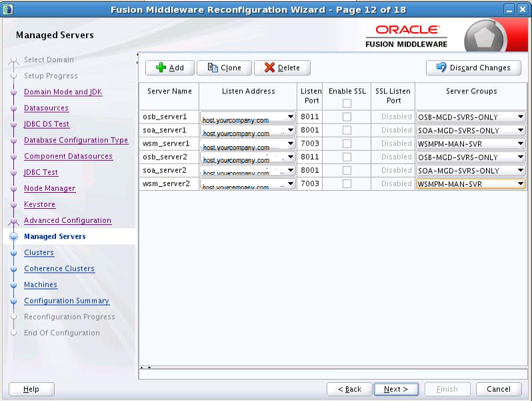Open Listen Address dropdown for wsm_server1
532x401 pixels.
coord(291,143)
